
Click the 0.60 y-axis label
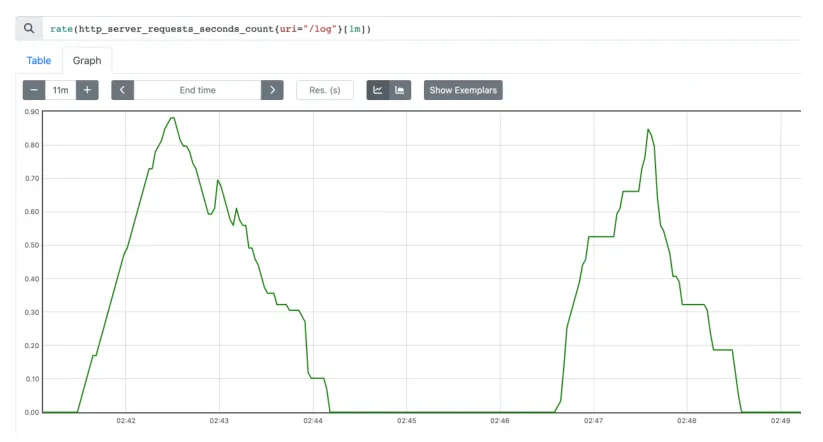click(32, 212)
